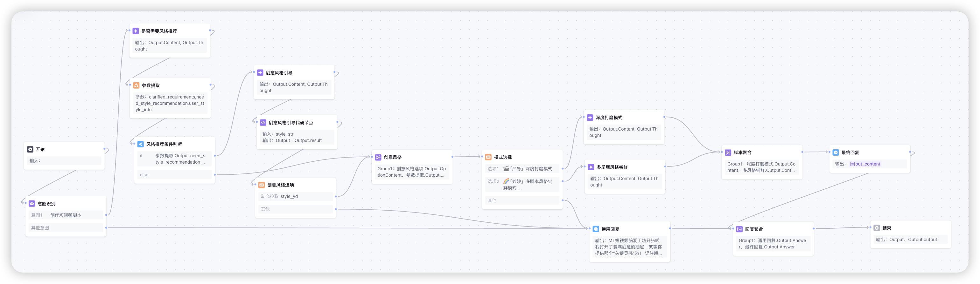Select the 创意风格引导代码节点 node title

291,123
